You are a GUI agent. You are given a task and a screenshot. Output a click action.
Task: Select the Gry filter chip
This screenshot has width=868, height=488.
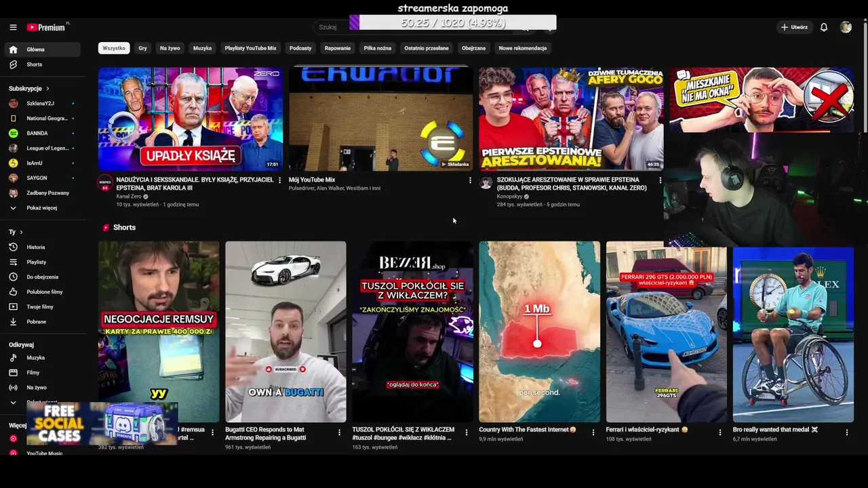(x=142, y=48)
